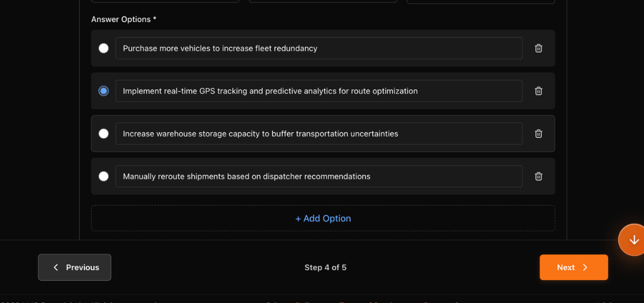Mark 'Purchase more vehicles' as correct answer
This screenshot has height=303, width=644.
point(103,48)
